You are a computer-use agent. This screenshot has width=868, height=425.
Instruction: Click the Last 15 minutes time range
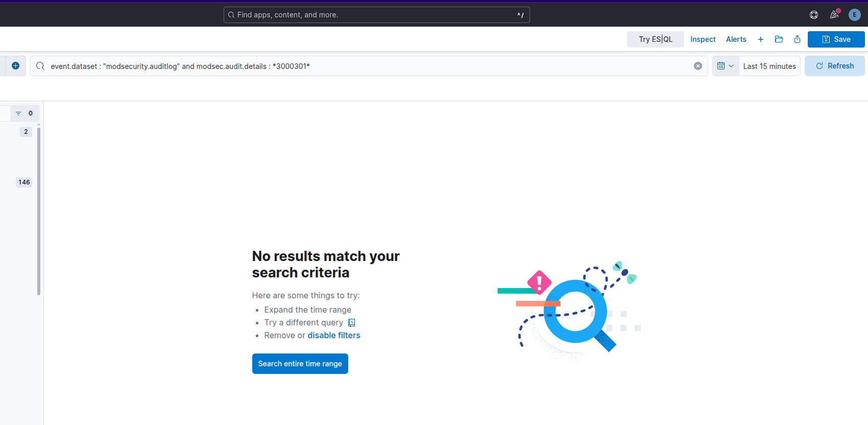point(769,66)
